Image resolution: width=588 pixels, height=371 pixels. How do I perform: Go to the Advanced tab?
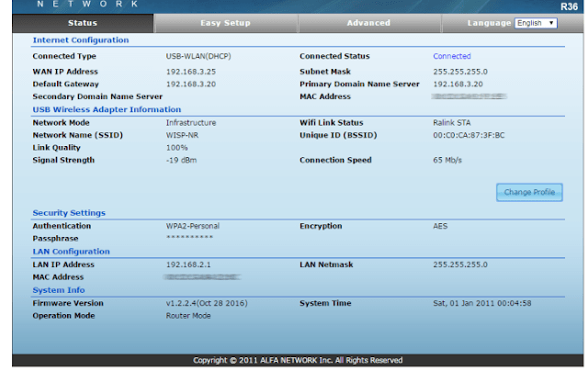[368, 22]
